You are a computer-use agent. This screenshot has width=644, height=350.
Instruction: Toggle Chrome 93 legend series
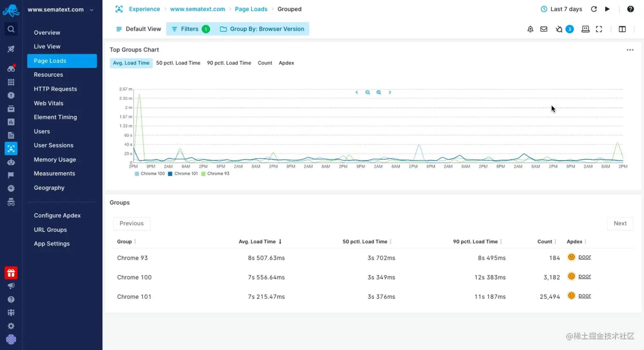coord(215,174)
